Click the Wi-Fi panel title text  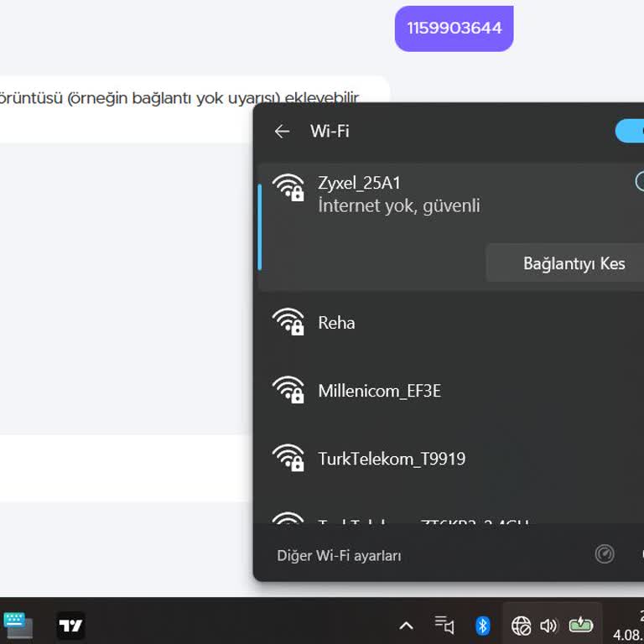point(330,132)
